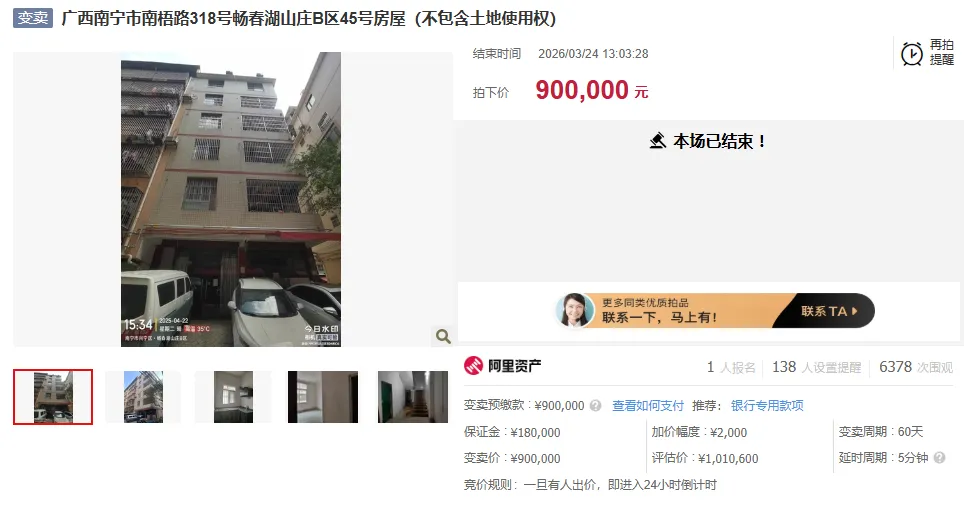Click the 变卖 tag label
The image size is (964, 506).
click(x=33, y=18)
